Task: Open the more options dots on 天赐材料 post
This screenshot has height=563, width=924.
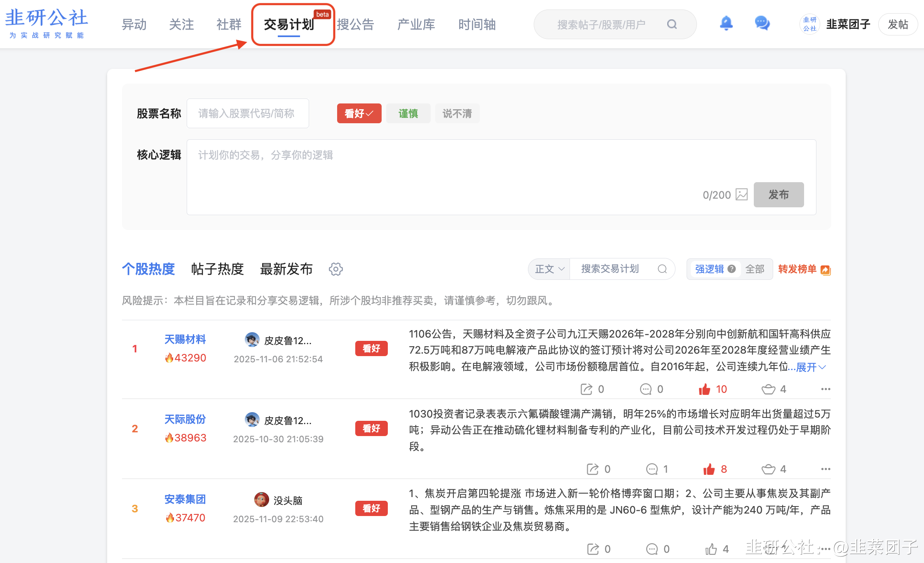Action: 825,389
